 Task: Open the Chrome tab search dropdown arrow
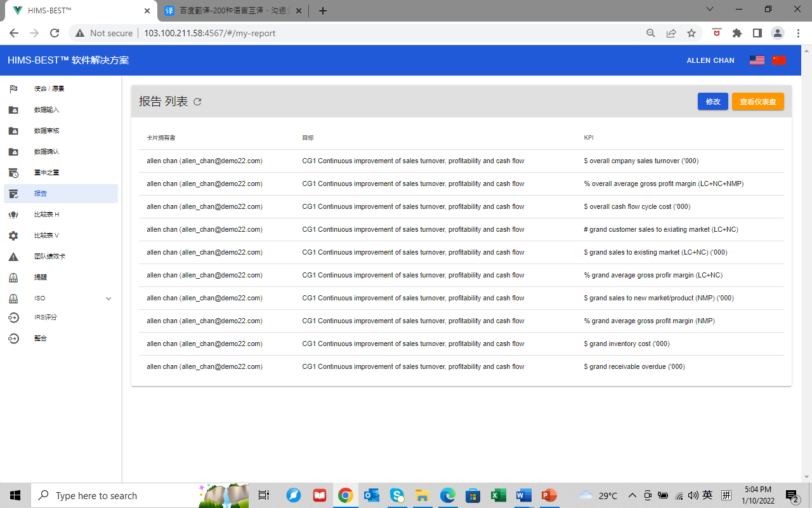click(x=710, y=10)
